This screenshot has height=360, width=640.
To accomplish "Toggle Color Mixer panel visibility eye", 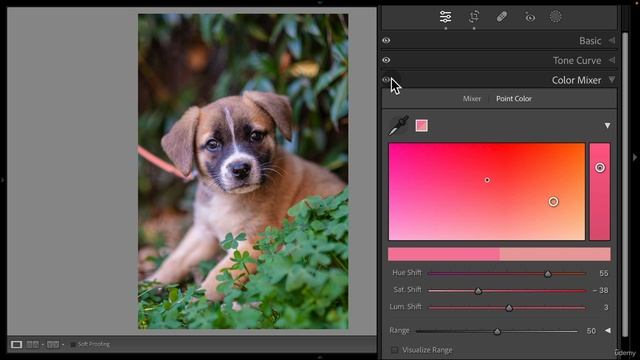I will [x=386, y=80].
